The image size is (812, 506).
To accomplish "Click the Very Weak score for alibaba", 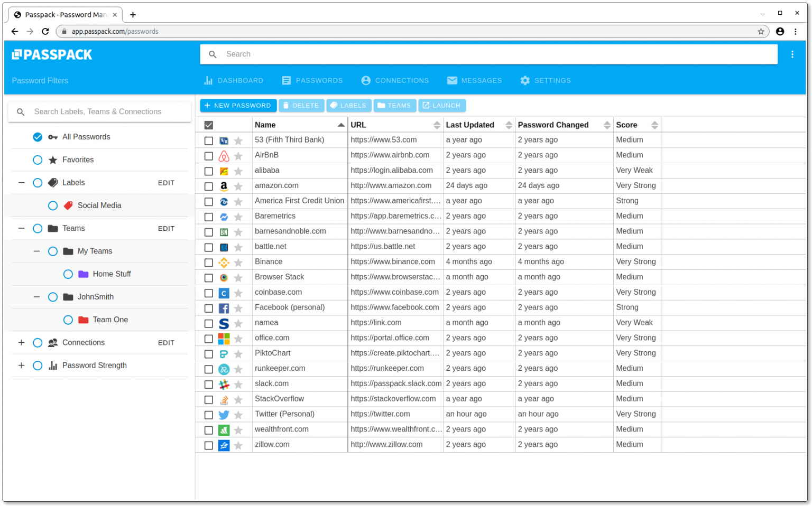I will pos(634,170).
